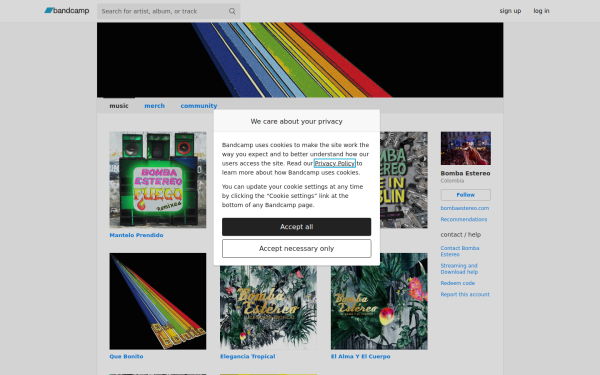Image resolution: width=600 pixels, height=375 pixels.
Task: Open the Recommendations link
Action: [464, 219]
